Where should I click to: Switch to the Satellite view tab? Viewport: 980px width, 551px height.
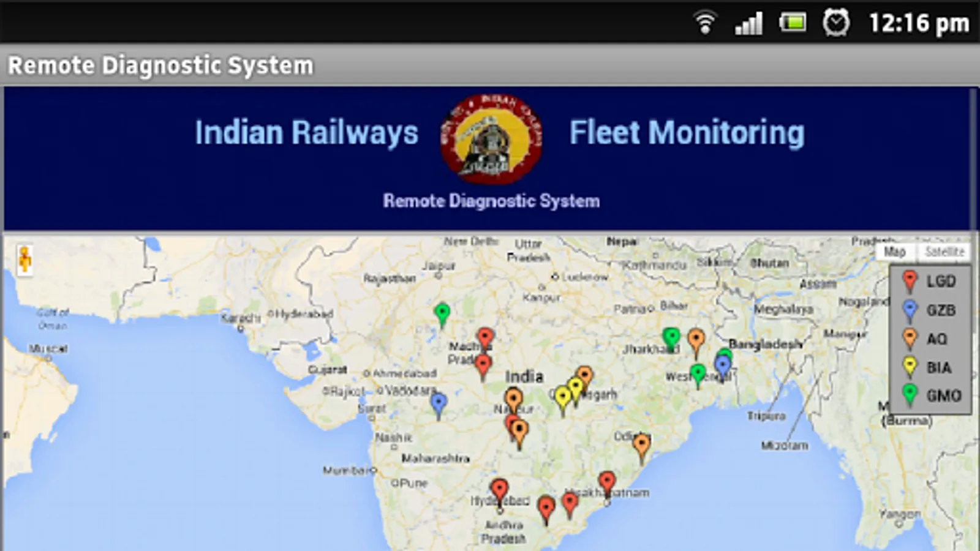click(x=944, y=252)
